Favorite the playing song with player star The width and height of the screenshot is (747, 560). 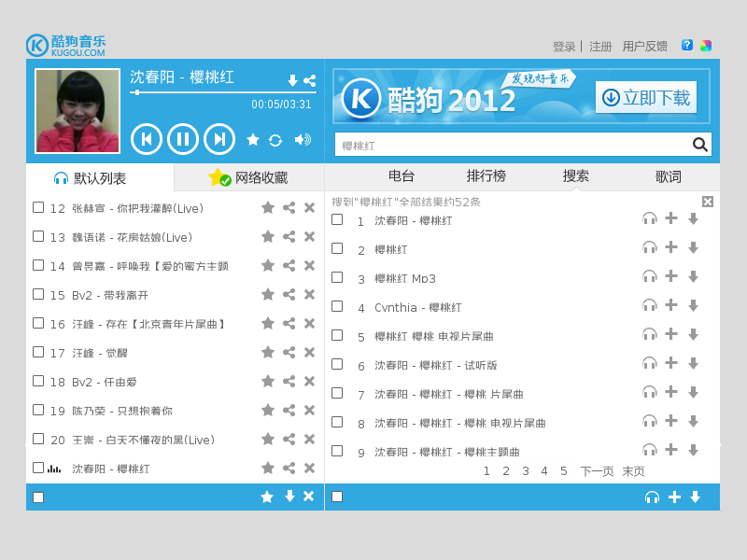tap(253, 139)
